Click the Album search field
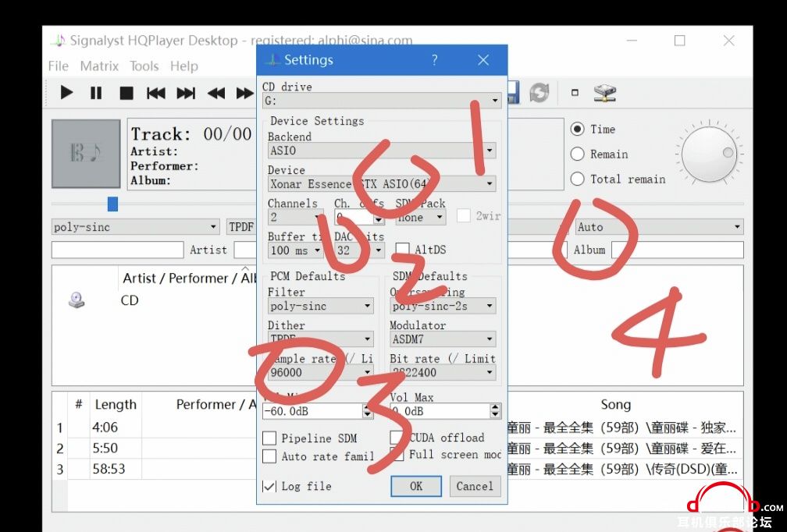The height and width of the screenshot is (532, 787). pos(677,250)
